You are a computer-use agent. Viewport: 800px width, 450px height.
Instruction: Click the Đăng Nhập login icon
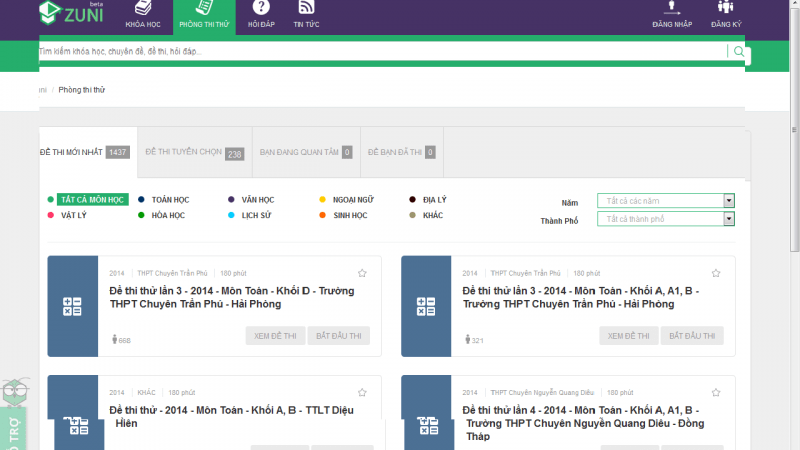point(672,7)
